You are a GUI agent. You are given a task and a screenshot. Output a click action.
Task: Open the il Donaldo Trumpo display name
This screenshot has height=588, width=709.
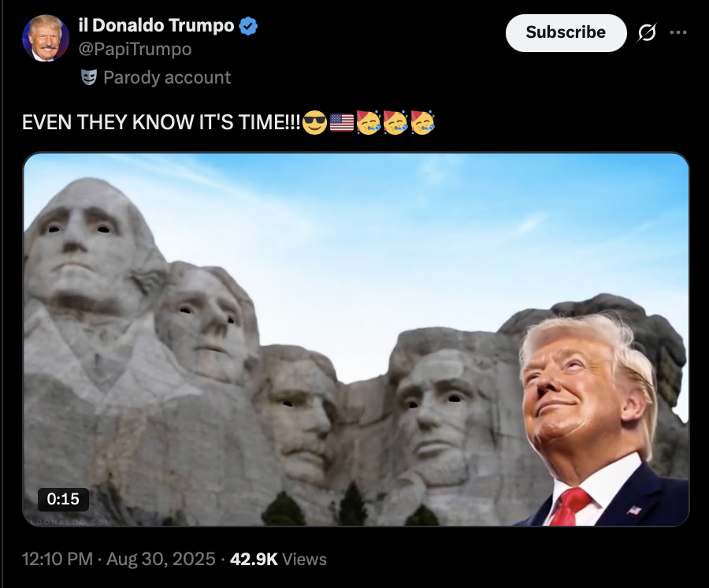pyautogui.click(x=157, y=25)
